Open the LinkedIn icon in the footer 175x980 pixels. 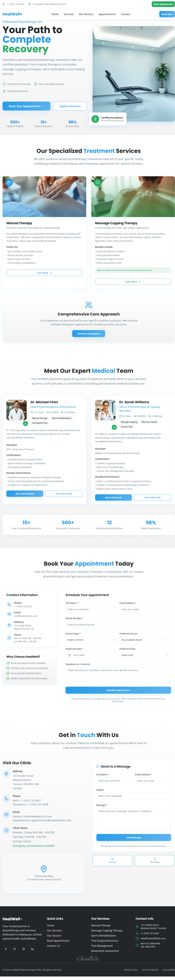point(32,949)
